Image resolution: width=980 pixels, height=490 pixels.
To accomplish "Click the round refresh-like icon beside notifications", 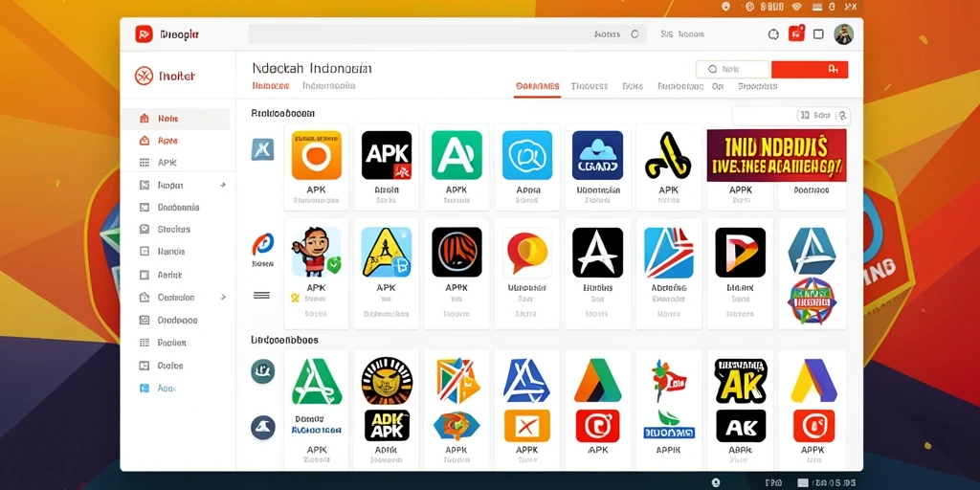I will pyautogui.click(x=773, y=35).
